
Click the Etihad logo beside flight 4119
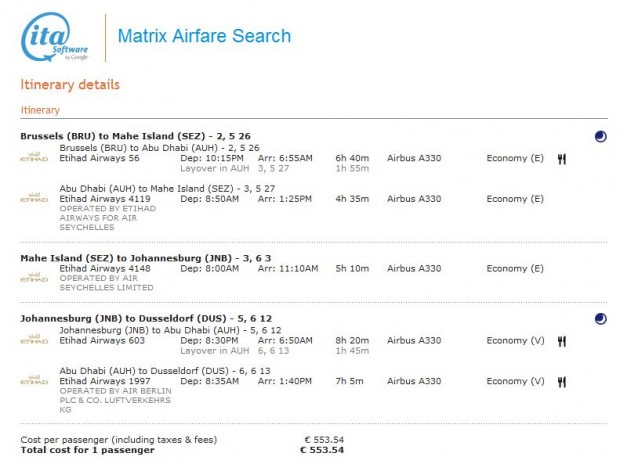(x=34, y=197)
